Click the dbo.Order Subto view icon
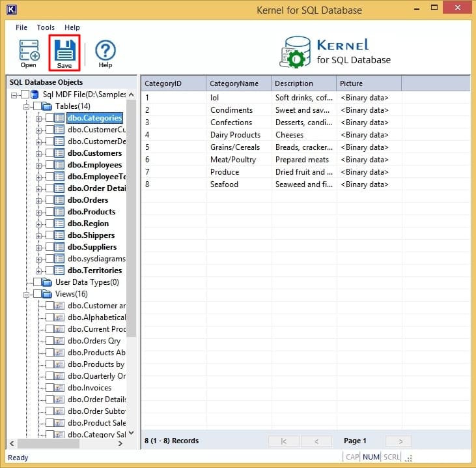 point(59,411)
